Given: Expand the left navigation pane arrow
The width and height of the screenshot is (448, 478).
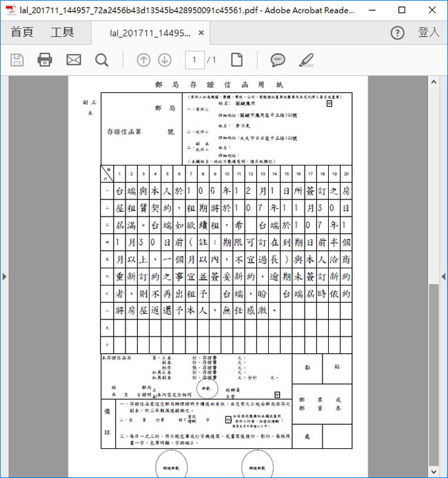Looking at the screenshot, I should tap(4, 277).
